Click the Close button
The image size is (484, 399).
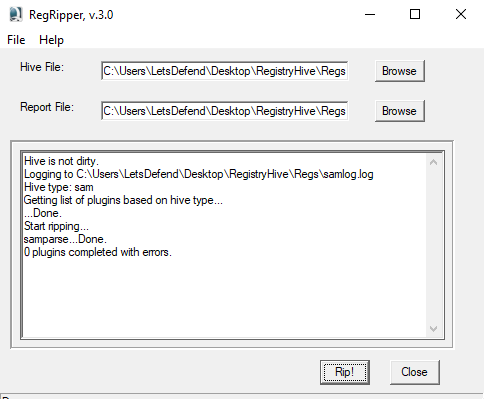414,372
